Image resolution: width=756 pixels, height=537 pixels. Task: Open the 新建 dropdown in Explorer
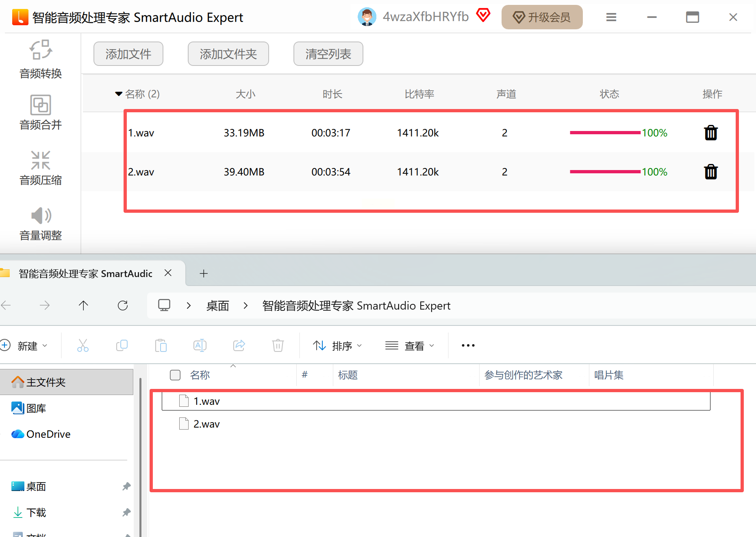[x=24, y=345]
